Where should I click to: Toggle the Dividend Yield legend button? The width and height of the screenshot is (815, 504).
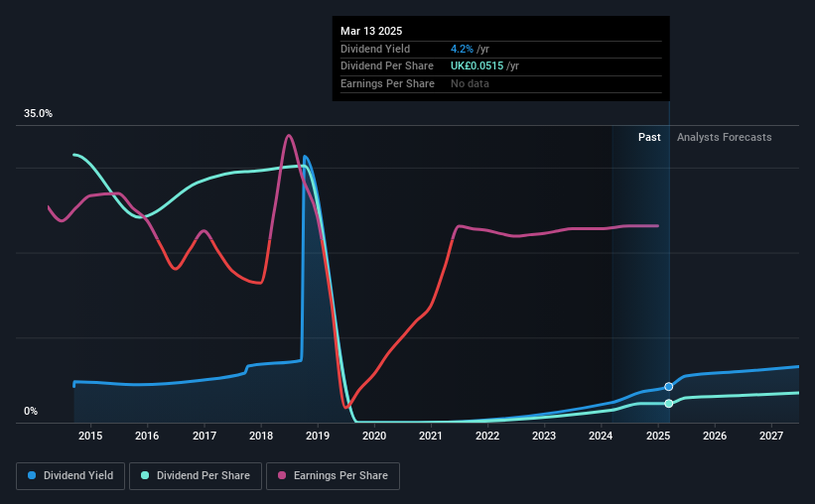70,476
